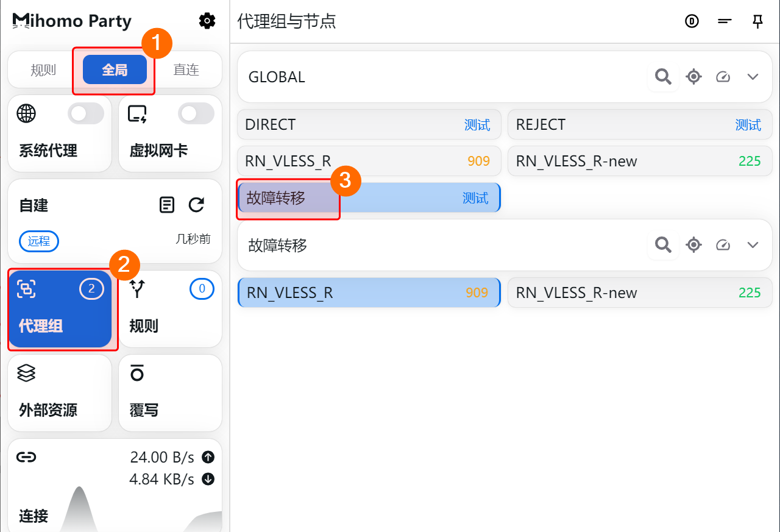Toggle the 系统代理 switch
The height and width of the screenshot is (532, 780).
click(85, 113)
